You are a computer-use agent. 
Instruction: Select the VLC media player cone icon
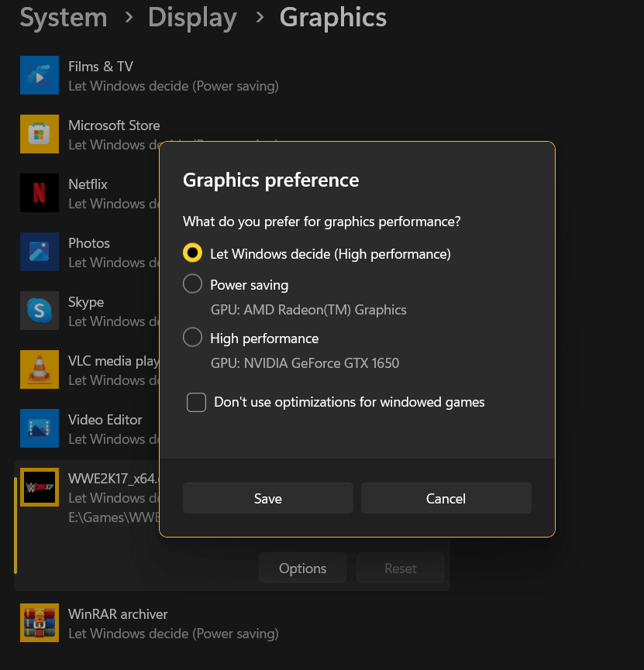(x=40, y=369)
